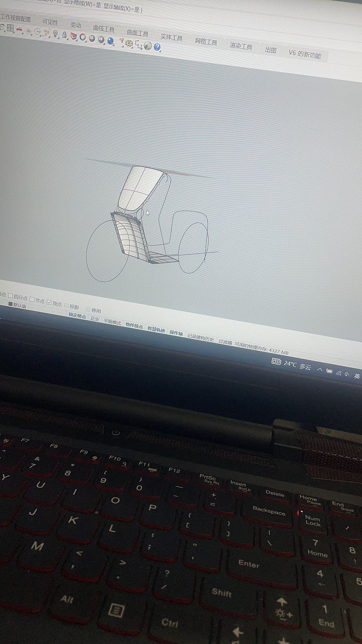Click the red car icon in toolbar
This screenshot has width=362, height=644.
(19, 30)
